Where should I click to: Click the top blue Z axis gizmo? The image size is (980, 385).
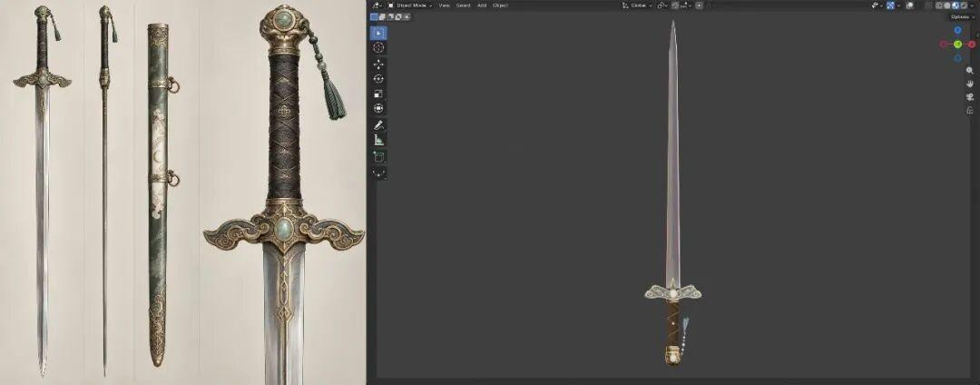tap(957, 30)
